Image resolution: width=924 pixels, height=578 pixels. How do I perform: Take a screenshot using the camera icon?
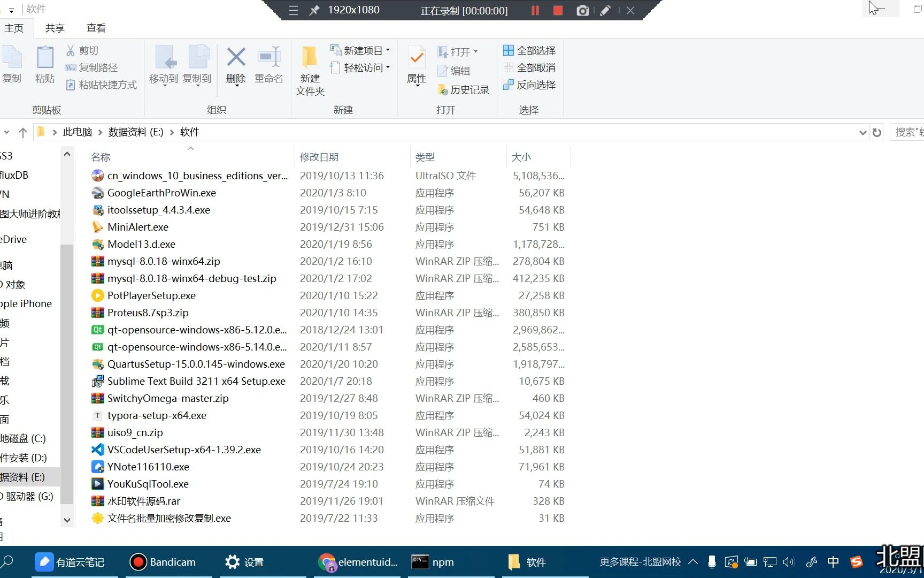[x=582, y=10]
